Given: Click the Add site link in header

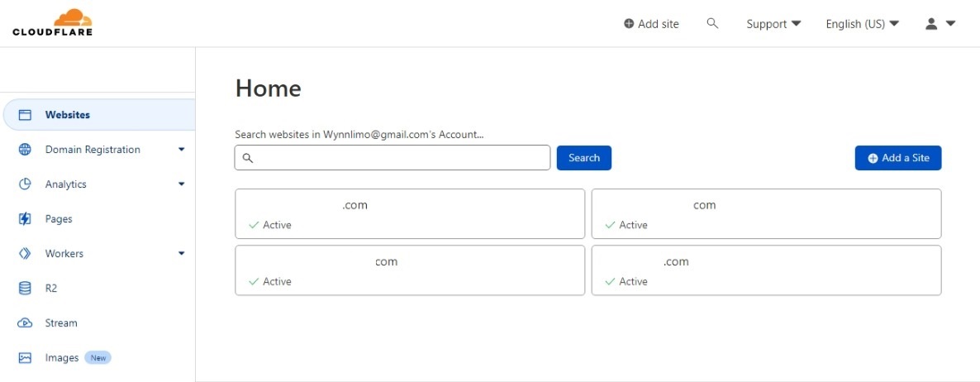Looking at the screenshot, I should (x=651, y=24).
